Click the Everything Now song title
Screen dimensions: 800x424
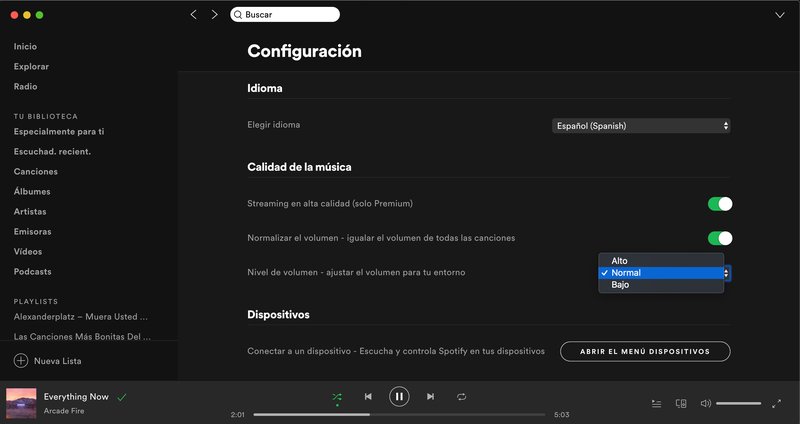76,396
